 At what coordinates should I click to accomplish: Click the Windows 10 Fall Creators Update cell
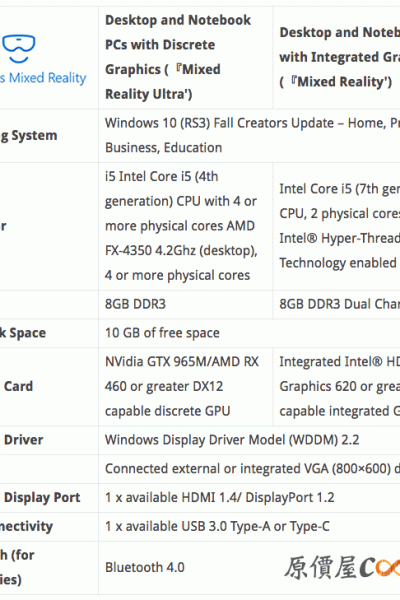(x=249, y=135)
